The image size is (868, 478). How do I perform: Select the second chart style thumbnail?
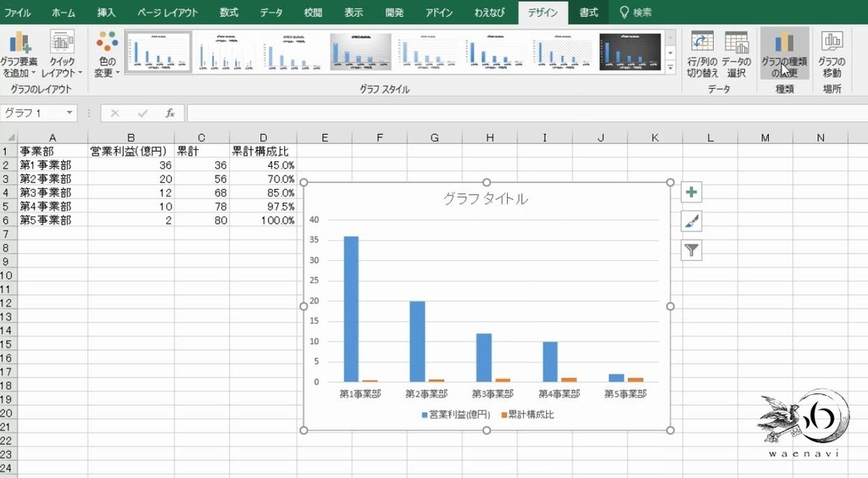[227, 52]
